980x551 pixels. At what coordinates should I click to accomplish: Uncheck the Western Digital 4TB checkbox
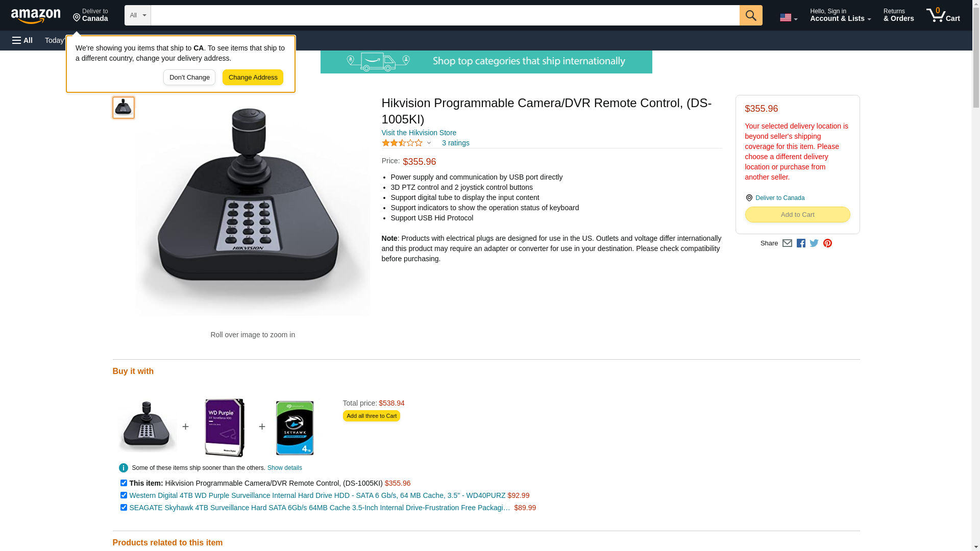124,495
